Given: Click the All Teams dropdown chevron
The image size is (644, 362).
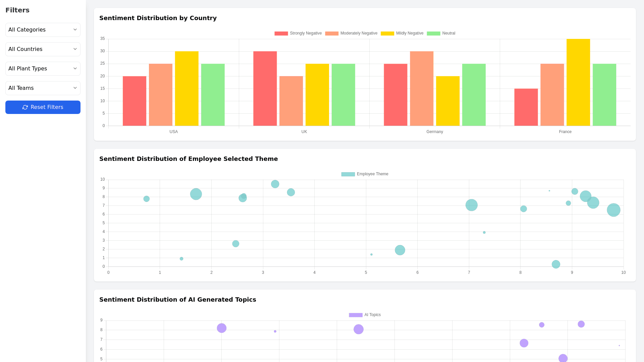Looking at the screenshot, I should pos(75,88).
